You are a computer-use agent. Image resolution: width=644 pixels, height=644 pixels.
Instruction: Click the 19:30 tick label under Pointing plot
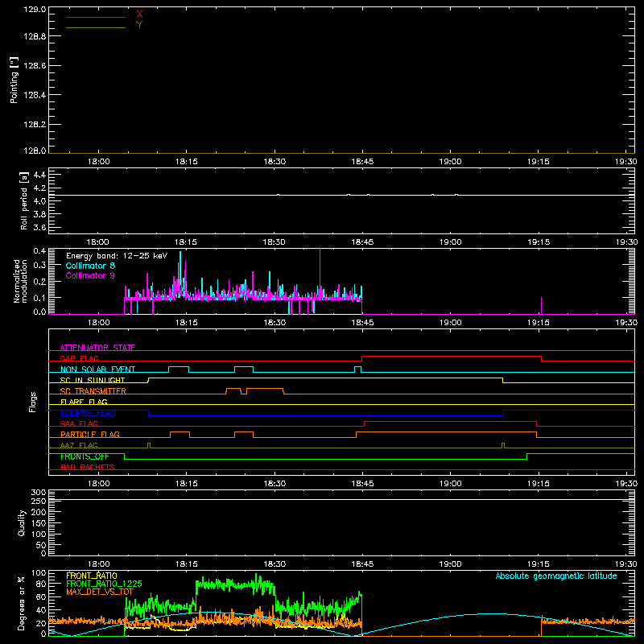[626, 162]
